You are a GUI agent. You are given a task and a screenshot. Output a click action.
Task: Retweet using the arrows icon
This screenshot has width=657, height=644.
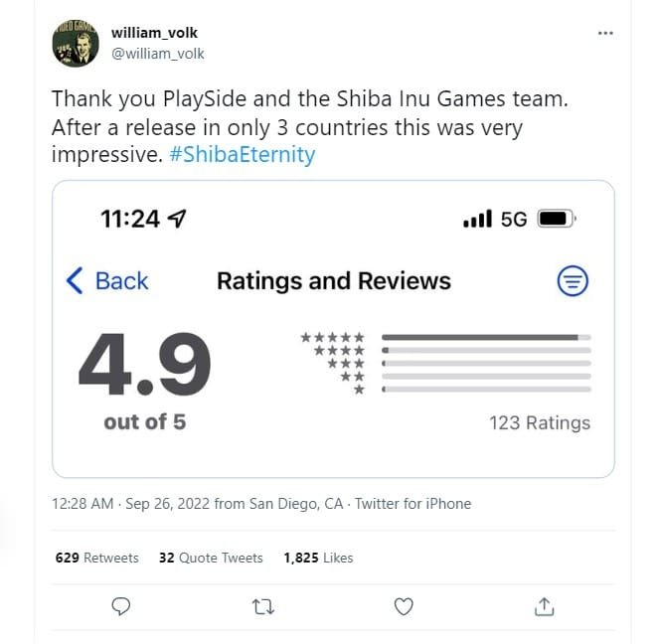click(x=263, y=605)
